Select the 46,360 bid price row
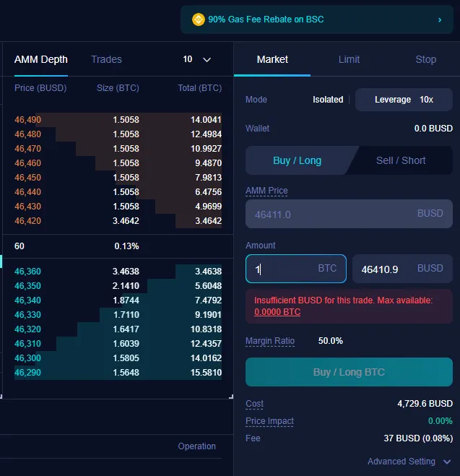Image resolution: width=460 pixels, height=476 pixels. pyautogui.click(x=118, y=271)
